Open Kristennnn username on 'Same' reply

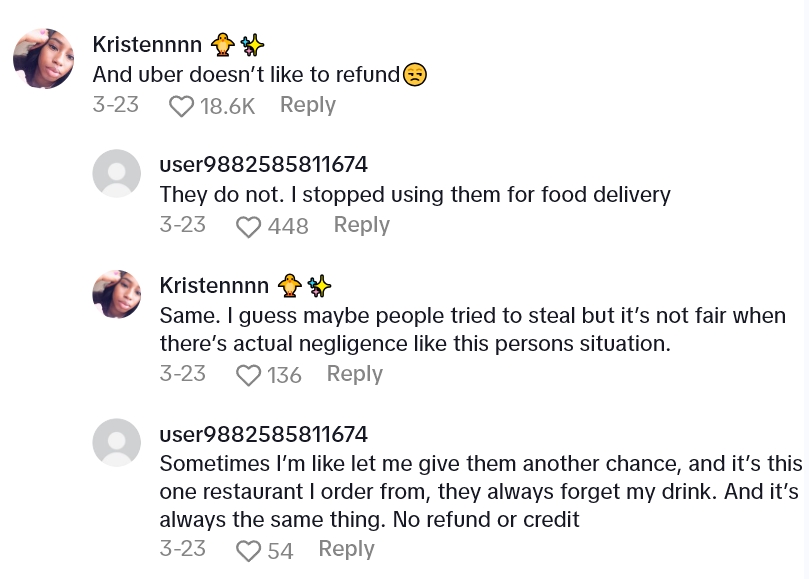click(x=214, y=285)
